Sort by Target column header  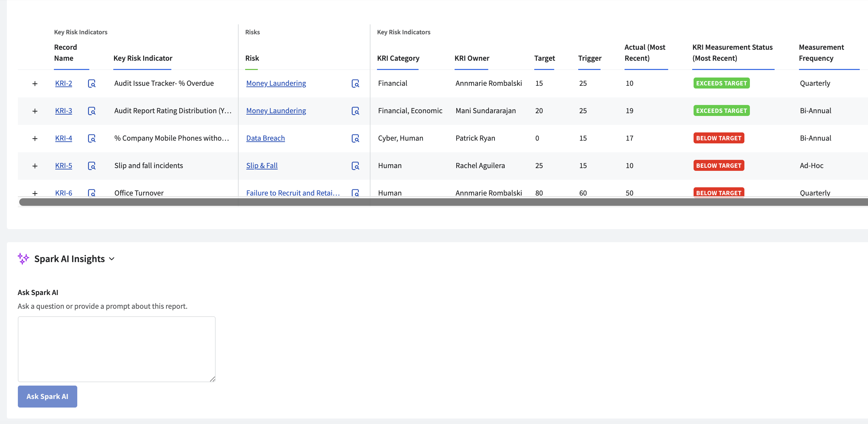click(x=544, y=58)
